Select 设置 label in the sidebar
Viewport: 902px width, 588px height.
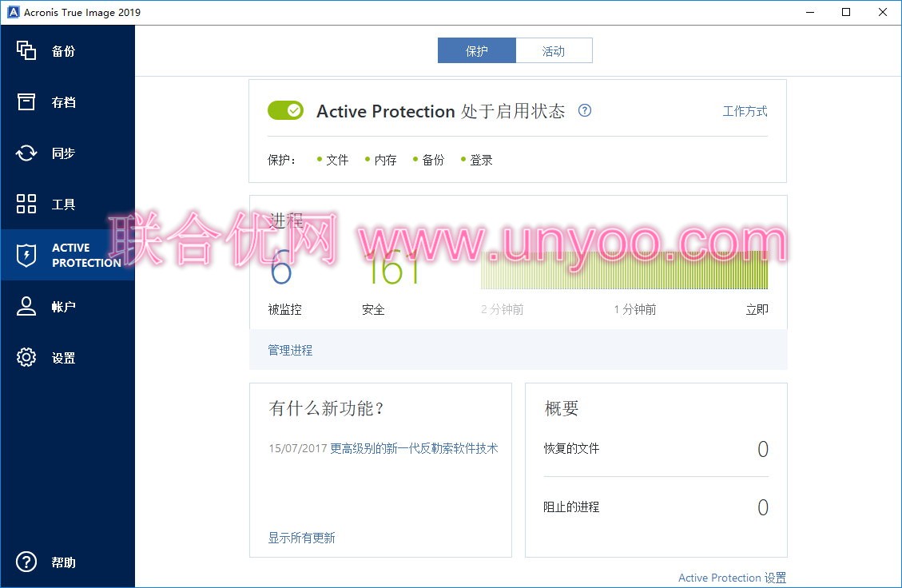click(x=63, y=358)
